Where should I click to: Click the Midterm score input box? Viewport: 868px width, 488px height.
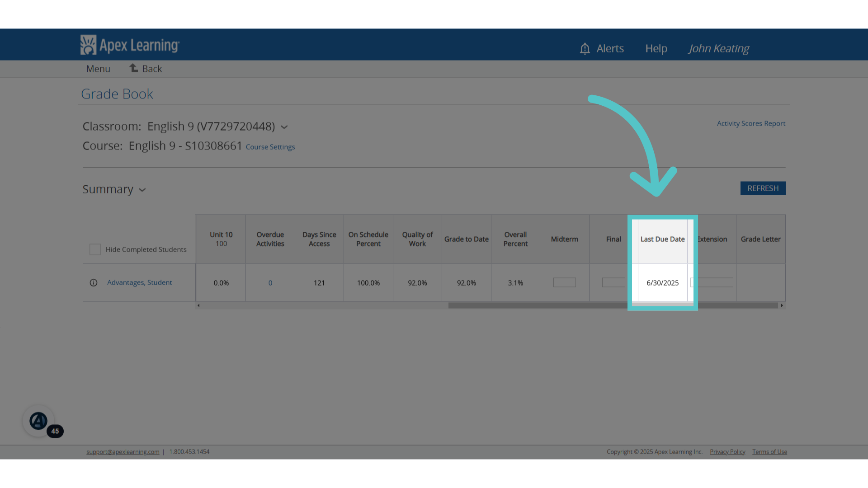click(x=564, y=282)
